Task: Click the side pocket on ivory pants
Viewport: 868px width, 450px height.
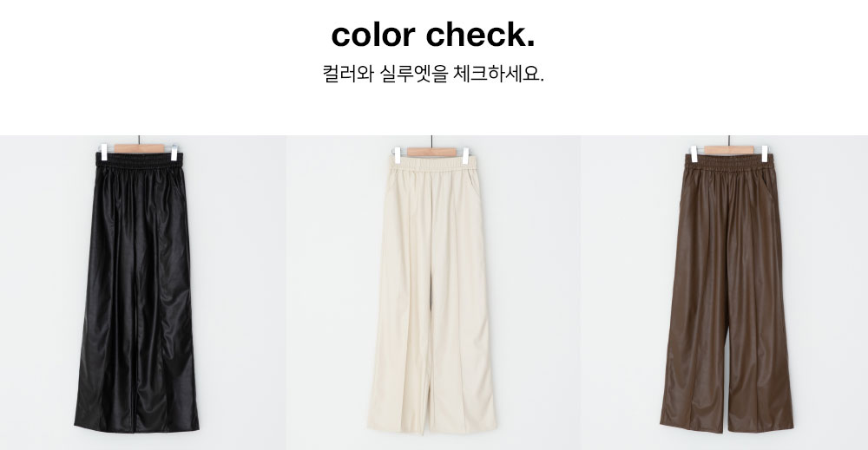Action: [472, 186]
